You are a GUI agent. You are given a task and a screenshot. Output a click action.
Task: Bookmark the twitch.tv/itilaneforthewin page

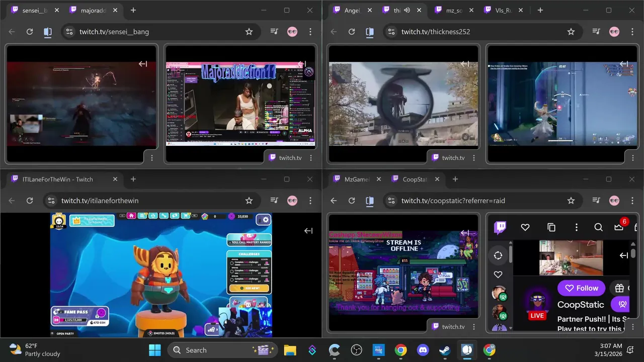click(x=249, y=201)
